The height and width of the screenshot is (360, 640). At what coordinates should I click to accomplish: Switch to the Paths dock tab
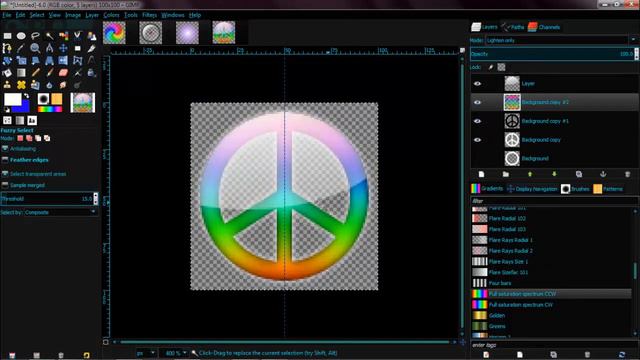[513, 27]
